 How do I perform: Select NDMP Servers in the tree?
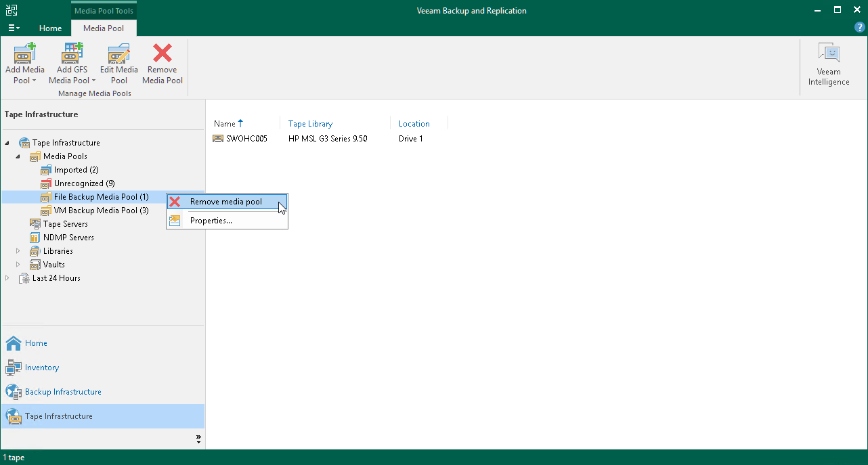point(68,238)
